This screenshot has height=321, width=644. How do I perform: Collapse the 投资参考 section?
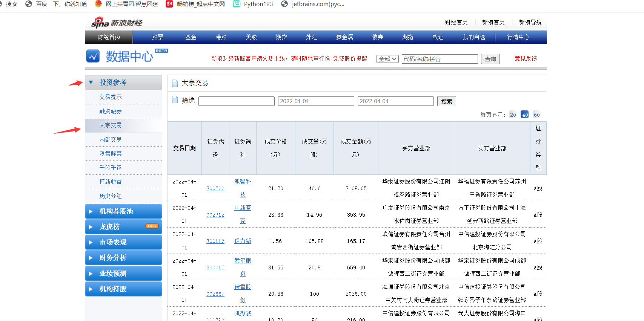123,83
